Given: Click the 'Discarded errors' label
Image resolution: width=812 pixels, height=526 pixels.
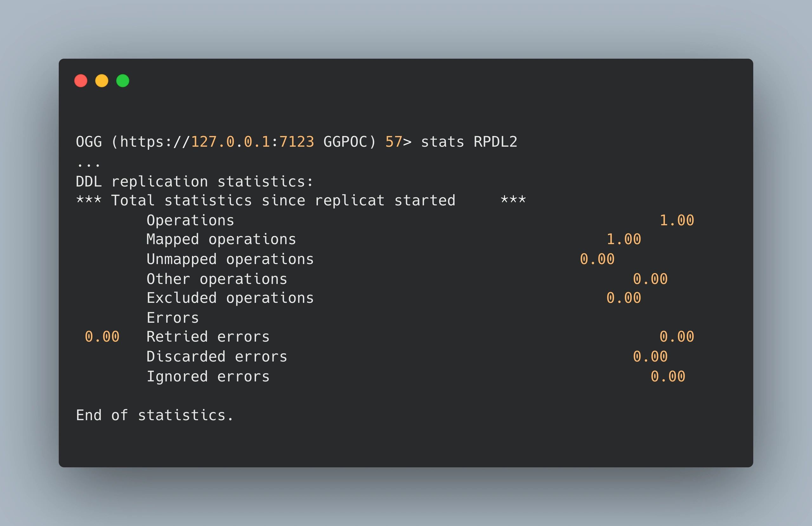Looking at the screenshot, I should 217,356.
